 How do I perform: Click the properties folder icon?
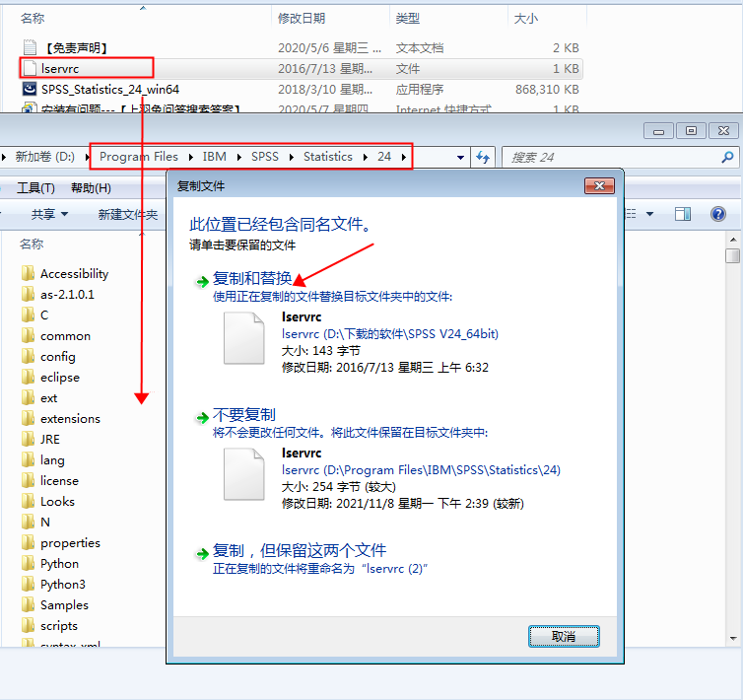pos(28,542)
